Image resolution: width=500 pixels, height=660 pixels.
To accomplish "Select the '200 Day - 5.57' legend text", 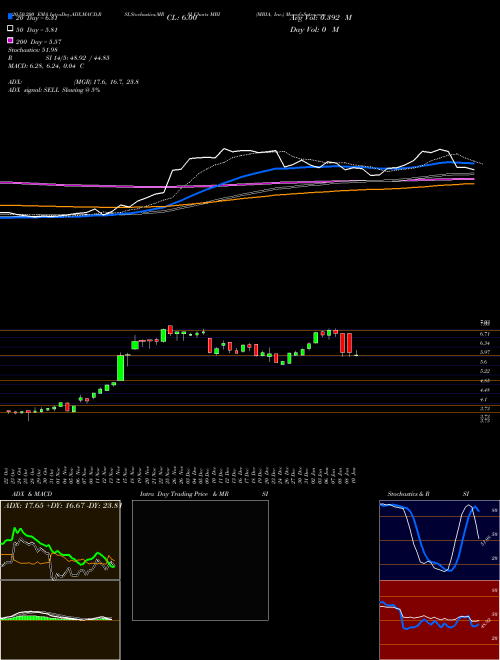I will point(39,42).
